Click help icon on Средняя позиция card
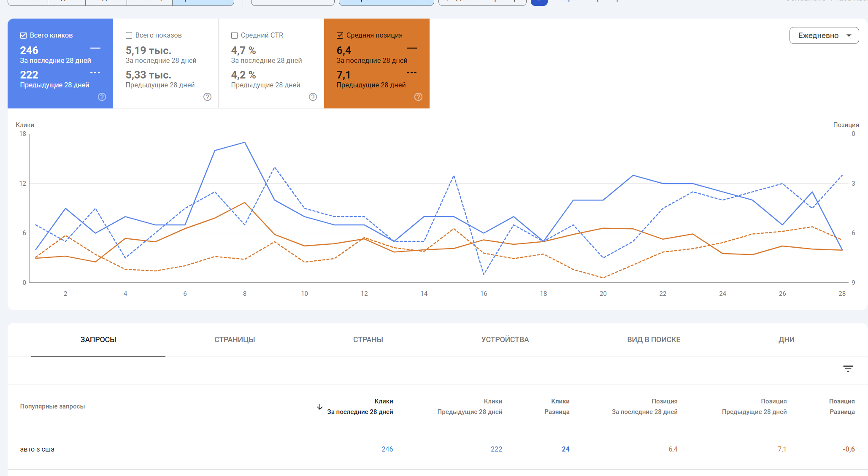The width and height of the screenshot is (868, 476). pos(418,97)
